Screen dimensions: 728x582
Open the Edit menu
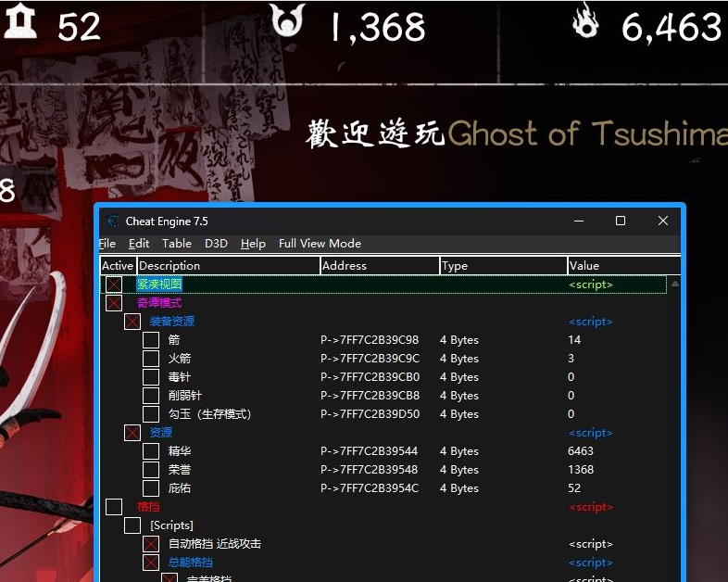(139, 244)
